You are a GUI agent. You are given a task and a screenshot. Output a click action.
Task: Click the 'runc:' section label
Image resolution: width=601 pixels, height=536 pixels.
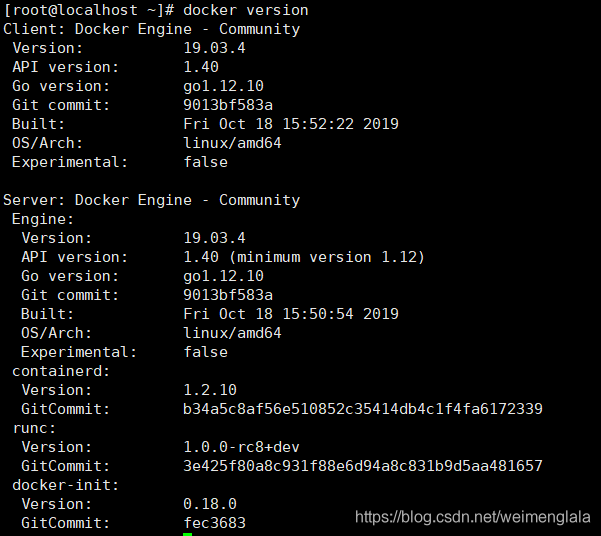point(34,428)
